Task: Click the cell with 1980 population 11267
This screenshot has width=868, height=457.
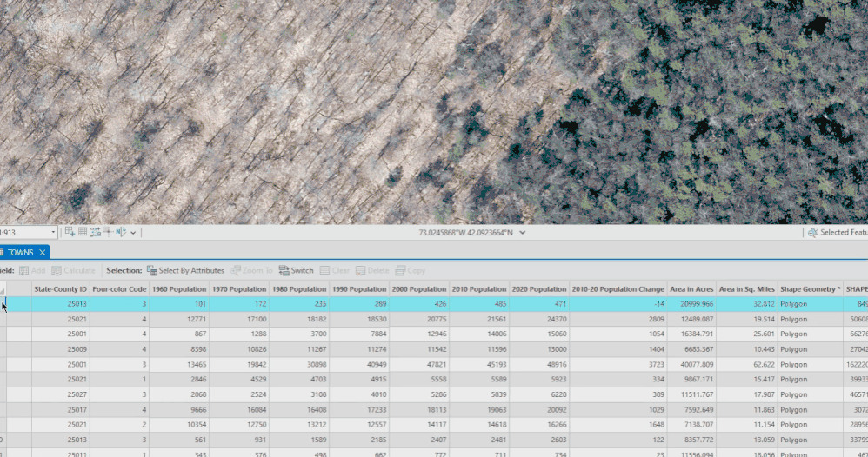Action: pos(299,349)
